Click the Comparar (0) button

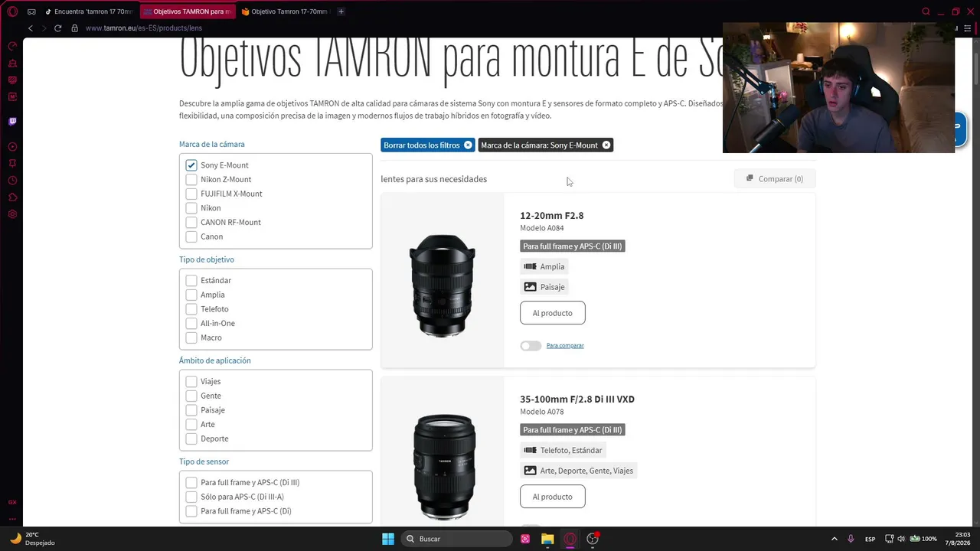775,179
